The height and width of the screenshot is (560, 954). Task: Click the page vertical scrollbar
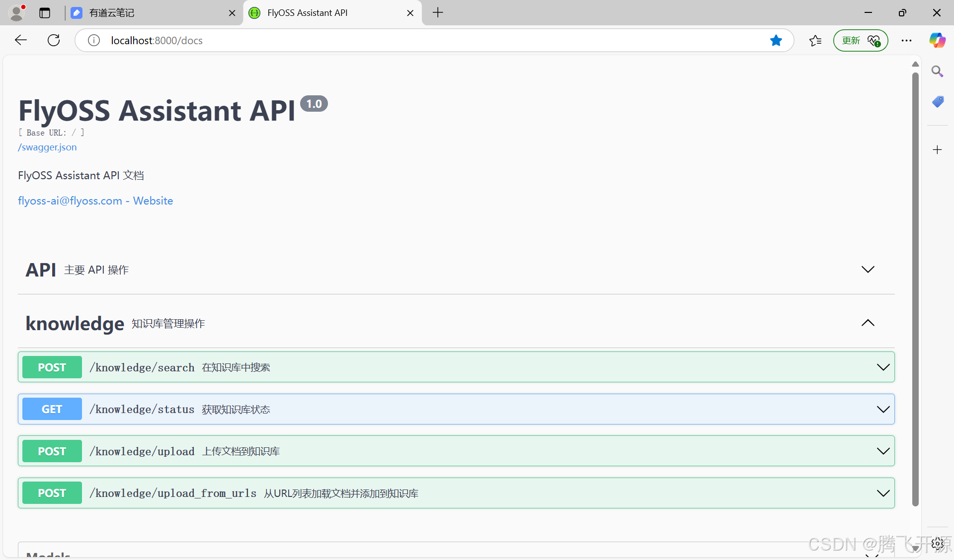915,288
